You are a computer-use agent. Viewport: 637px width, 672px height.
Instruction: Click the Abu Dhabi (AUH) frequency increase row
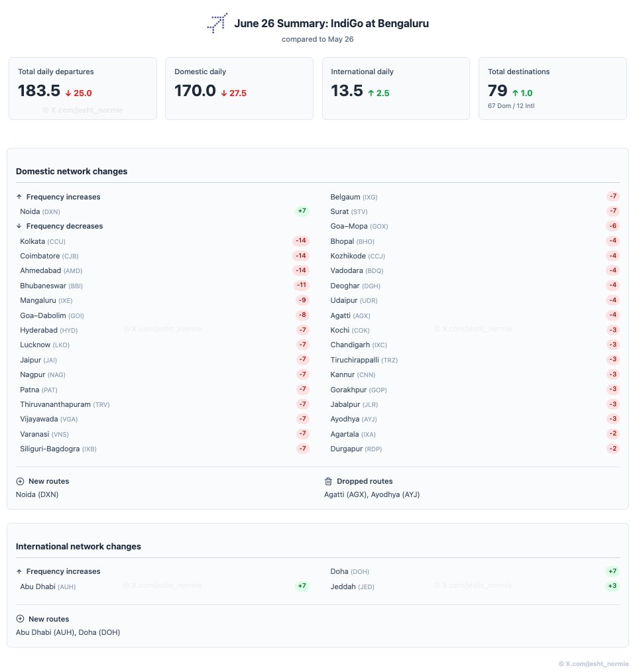pyautogui.click(x=164, y=587)
